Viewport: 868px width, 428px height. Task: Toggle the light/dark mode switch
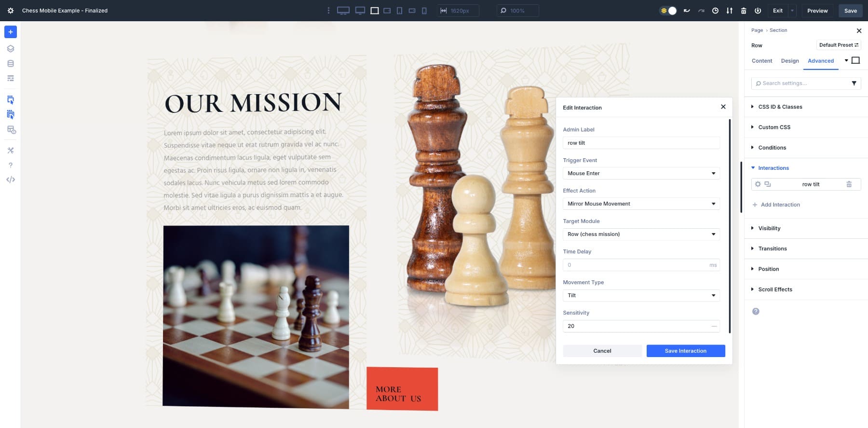point(668,11)
